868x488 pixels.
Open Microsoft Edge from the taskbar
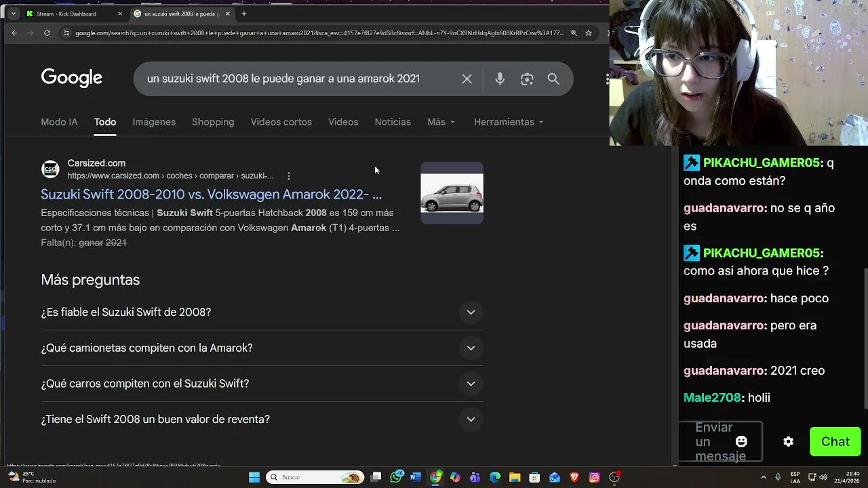pyautogui.click(x=495, y=477)
